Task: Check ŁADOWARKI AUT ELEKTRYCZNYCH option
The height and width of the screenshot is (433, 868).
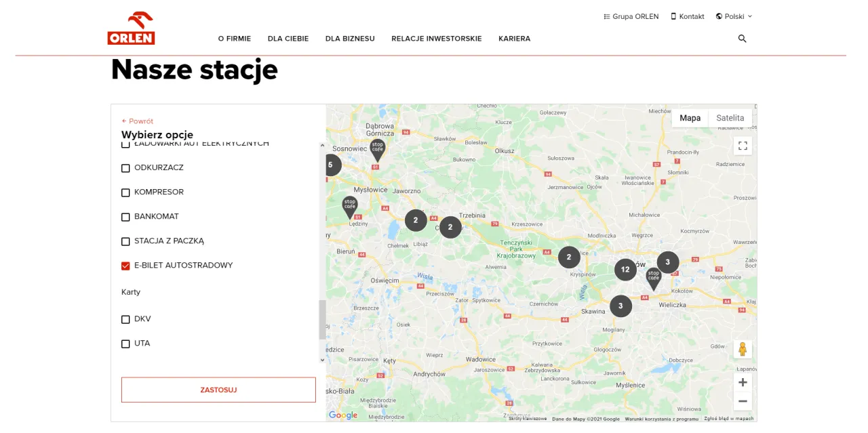Action: (125, 144)
